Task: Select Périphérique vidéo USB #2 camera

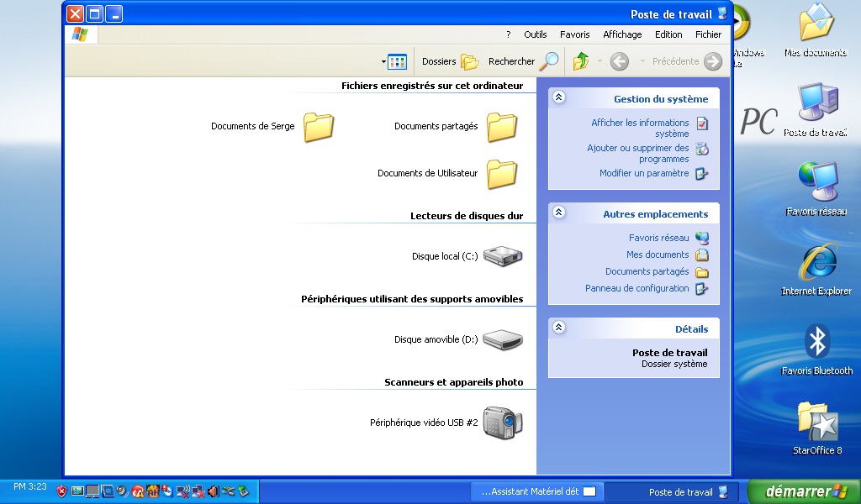Action: [x=446, y=423]
